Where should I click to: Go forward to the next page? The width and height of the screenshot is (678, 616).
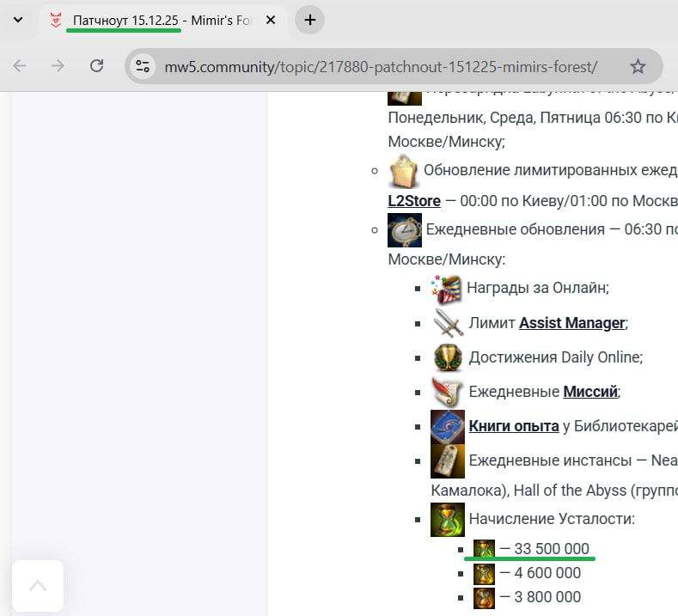[58, 66]
